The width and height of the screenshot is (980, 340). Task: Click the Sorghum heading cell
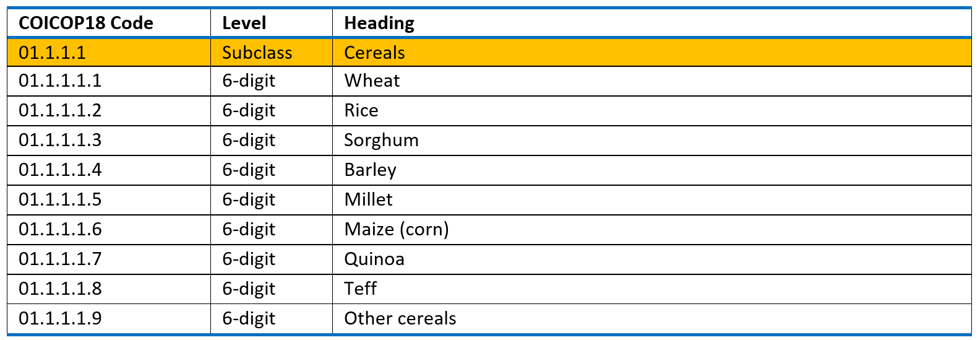pyautogui.click(x=652, y=141)
